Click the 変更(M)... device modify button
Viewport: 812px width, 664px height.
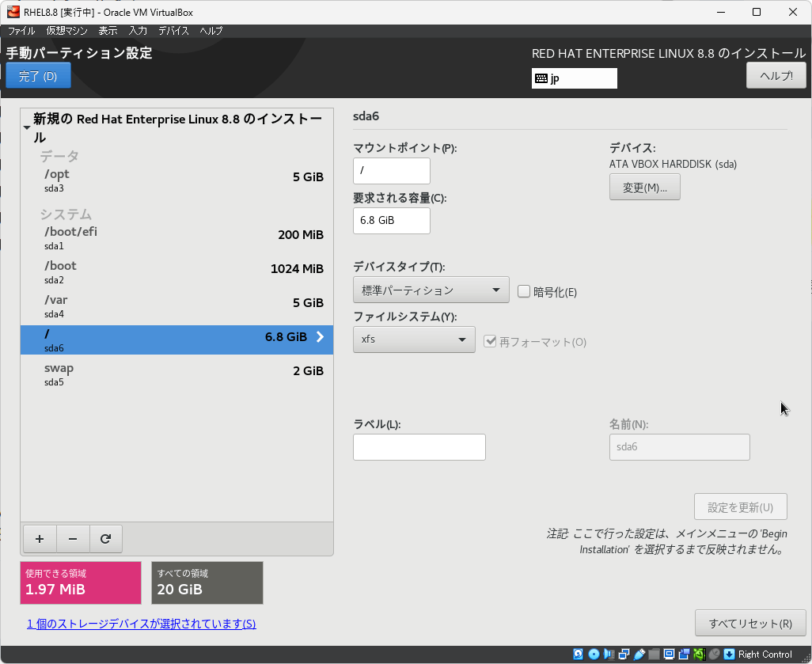(644, 187)
